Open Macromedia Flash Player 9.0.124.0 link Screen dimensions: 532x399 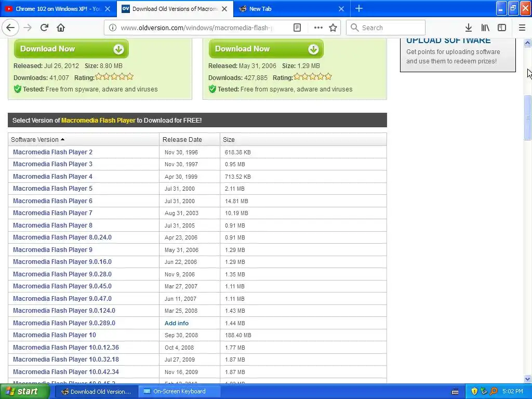(64, 311)
